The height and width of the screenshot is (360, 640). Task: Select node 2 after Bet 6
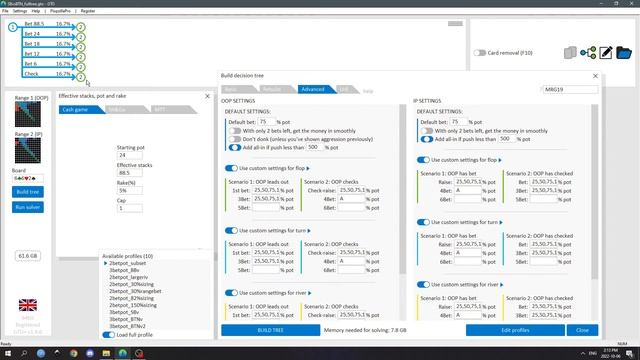point(81,67)
